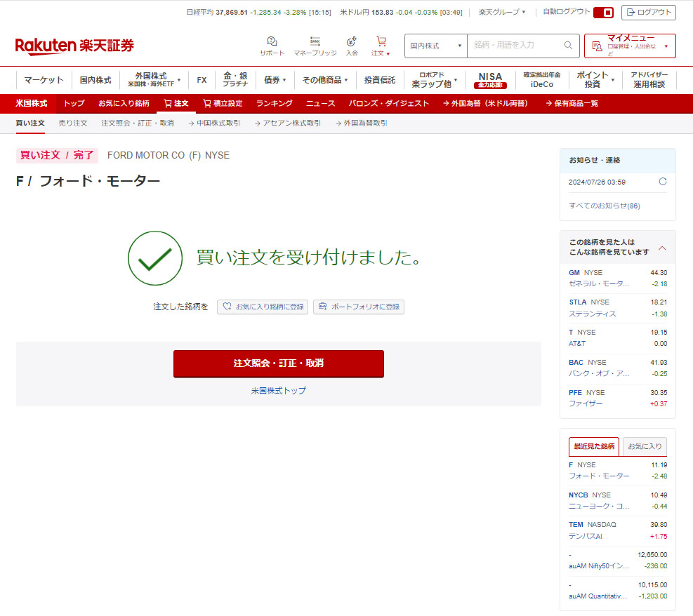693x616 pixels.
Task: Open the Money Bridge bank icon
Action: (x=315, y=42)
